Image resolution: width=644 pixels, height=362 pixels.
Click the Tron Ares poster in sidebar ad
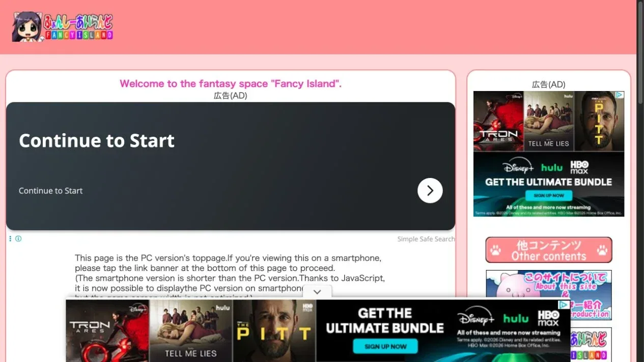[x=498, y=121]
